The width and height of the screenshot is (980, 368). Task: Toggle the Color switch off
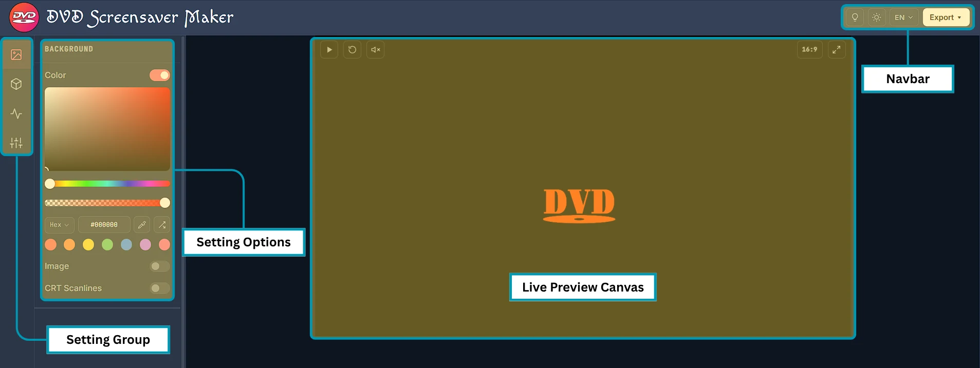point(160,75)
